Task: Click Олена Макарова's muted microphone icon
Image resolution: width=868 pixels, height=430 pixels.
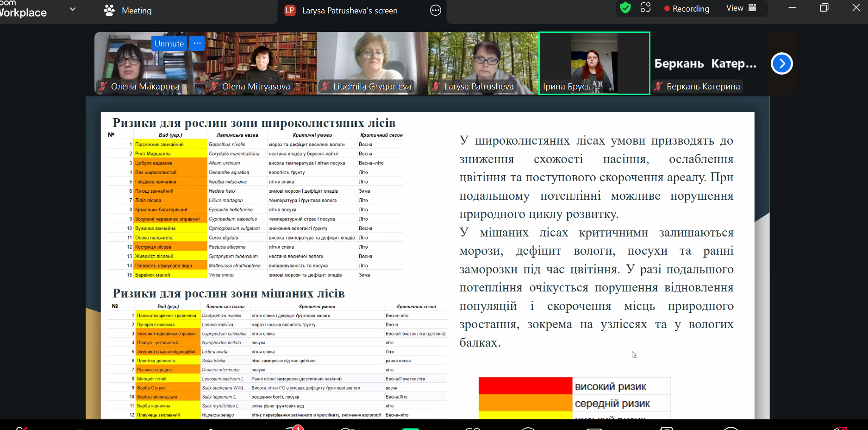Action: (x=103, y=86)
